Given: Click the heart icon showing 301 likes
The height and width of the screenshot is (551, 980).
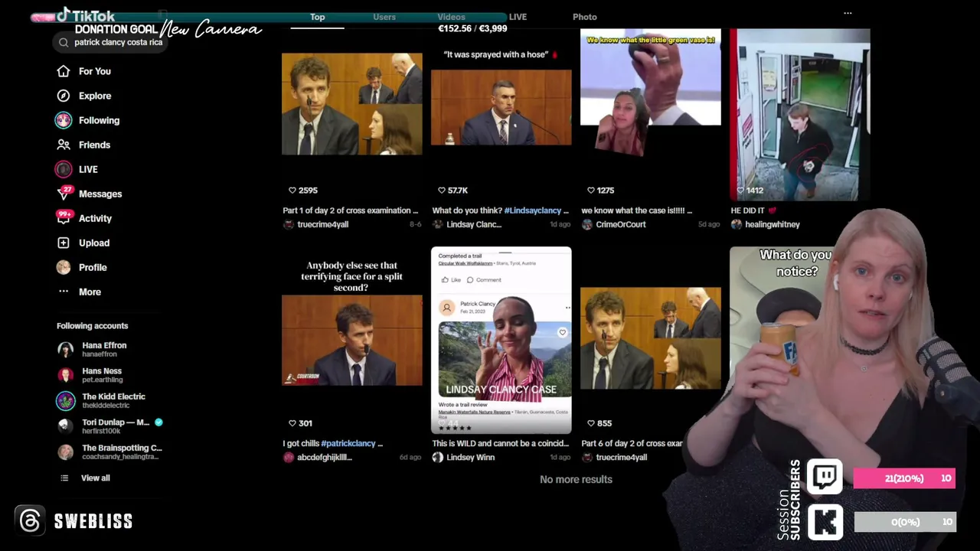Looking at the screenshot, I should point(292,423).
